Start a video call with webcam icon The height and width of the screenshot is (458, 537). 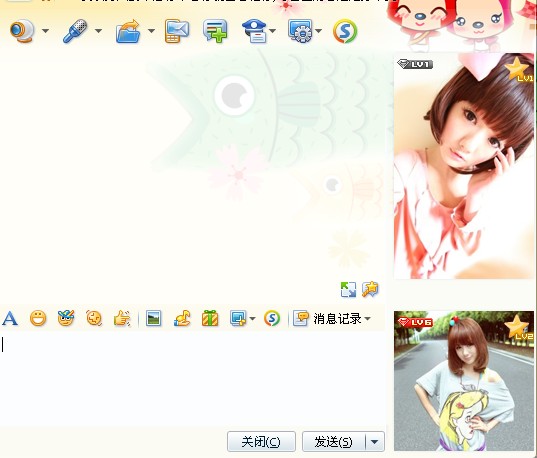22,31
